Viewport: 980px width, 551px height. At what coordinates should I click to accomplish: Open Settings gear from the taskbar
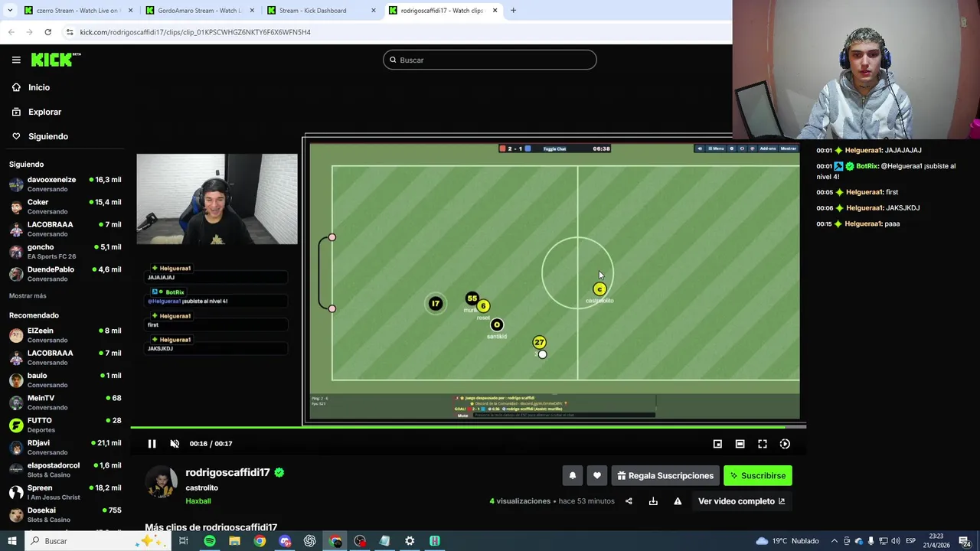(410, 541)
